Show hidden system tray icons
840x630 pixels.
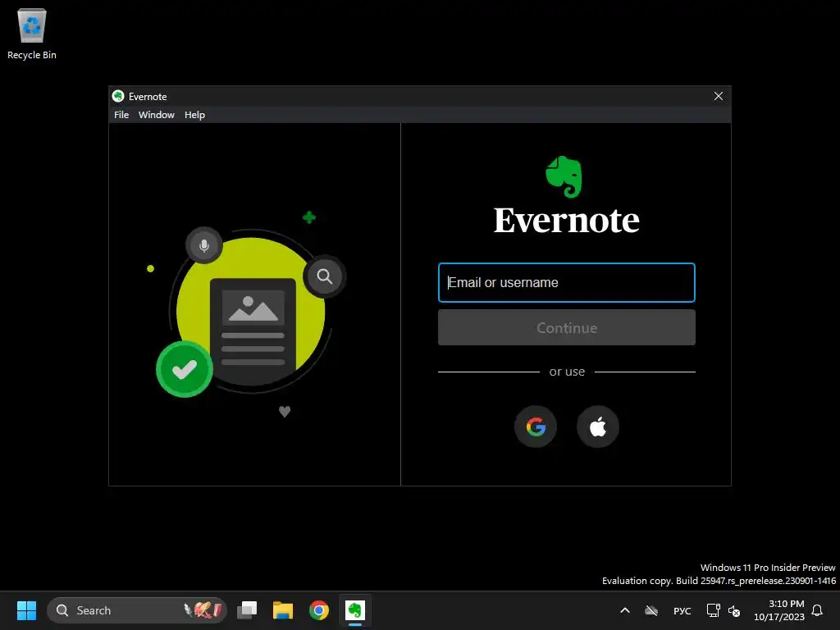point(624,610)
